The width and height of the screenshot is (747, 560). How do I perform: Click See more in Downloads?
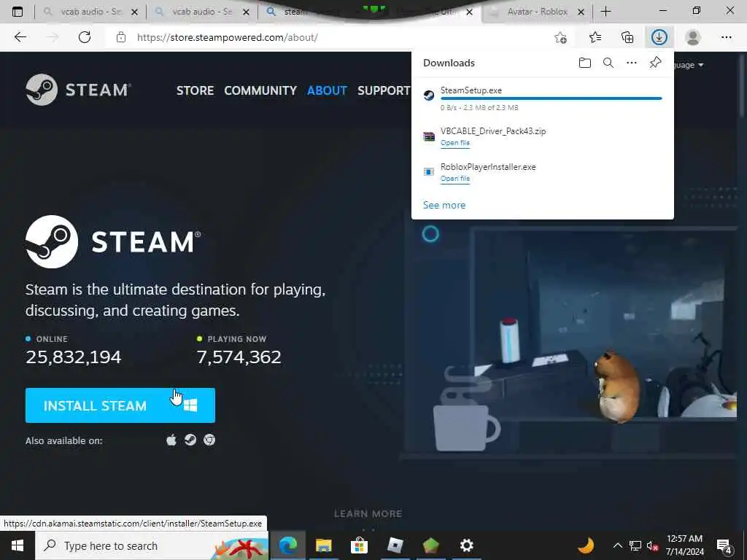click(444, 205)
